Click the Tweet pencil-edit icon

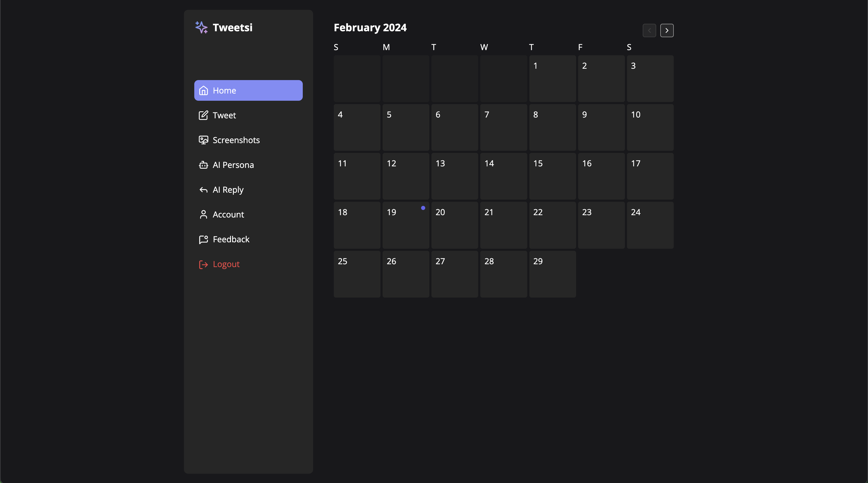[x=203, y=115]
